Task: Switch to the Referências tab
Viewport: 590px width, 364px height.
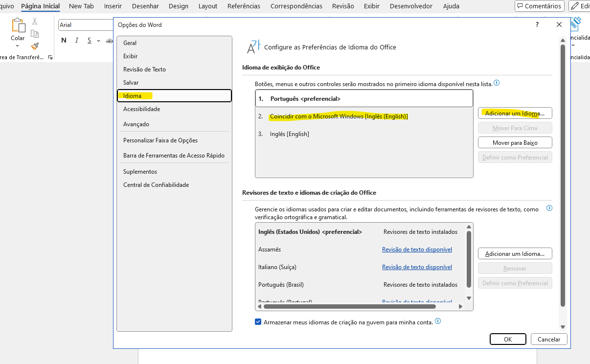Action: click(x=244, y=6)
